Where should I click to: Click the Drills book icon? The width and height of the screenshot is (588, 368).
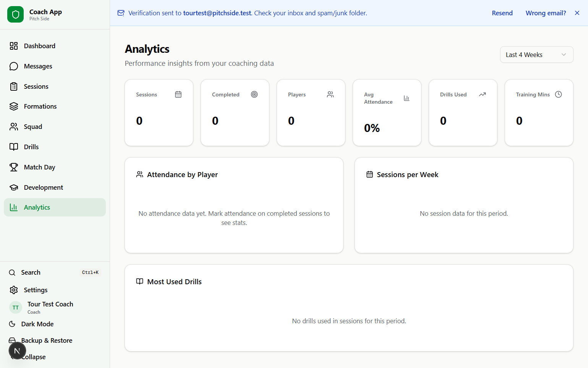pyautogui.click(x=14, y=147)
